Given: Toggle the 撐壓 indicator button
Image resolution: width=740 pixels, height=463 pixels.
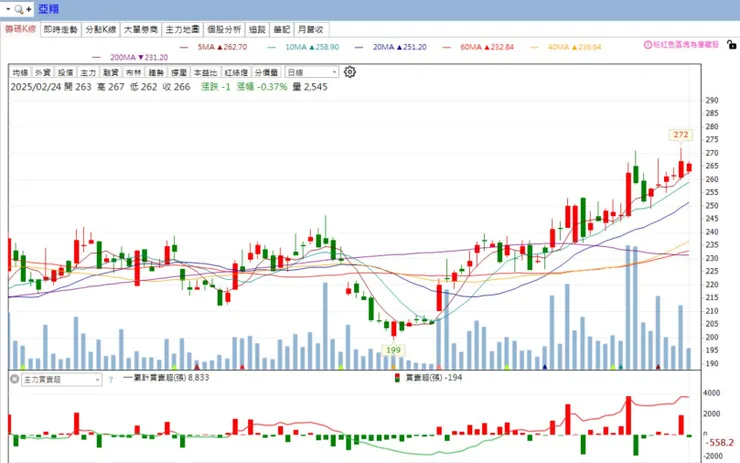Looking at the screenshot, I should tap(179, 72).
